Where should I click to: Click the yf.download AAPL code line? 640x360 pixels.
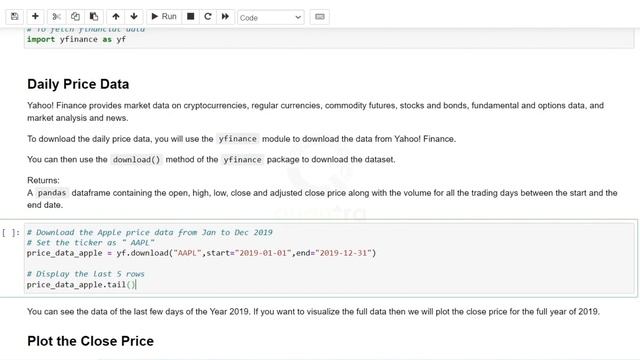pos(201,253)
